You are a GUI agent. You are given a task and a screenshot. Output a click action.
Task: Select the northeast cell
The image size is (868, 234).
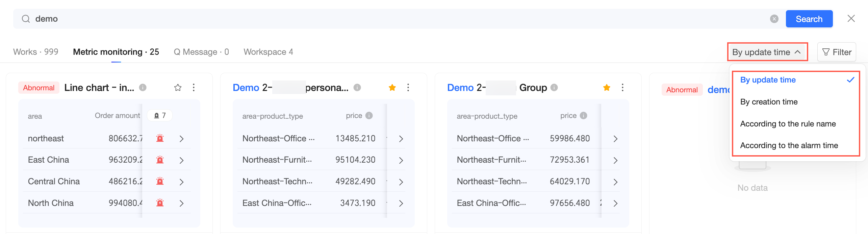tap(46, 138)
